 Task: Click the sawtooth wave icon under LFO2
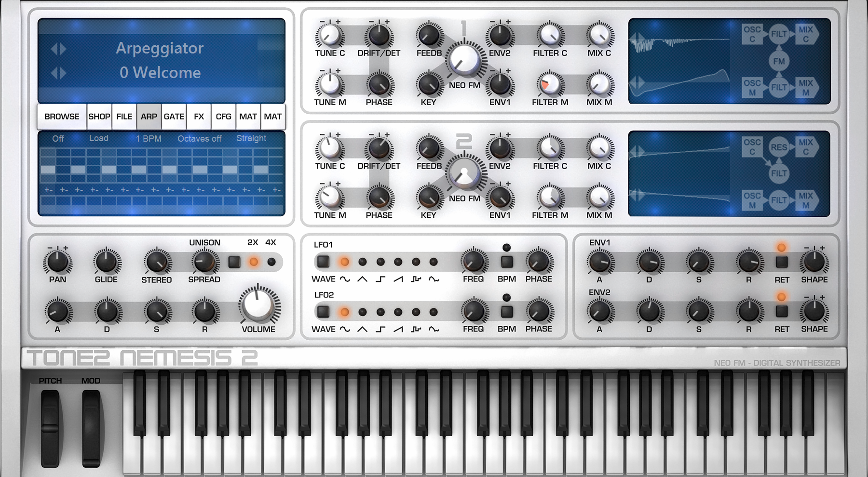398,329
